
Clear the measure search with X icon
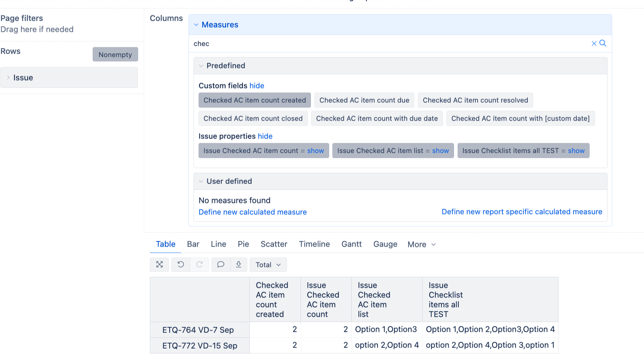[x=594, y=44]
